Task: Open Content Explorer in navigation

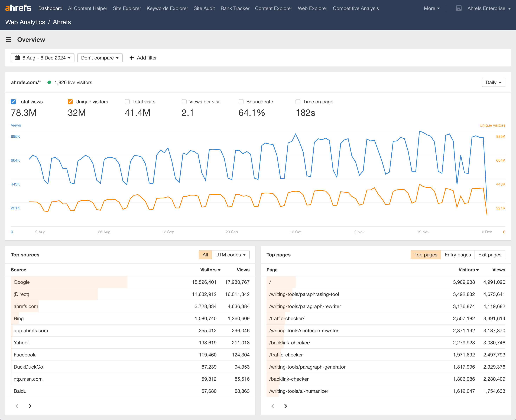Action: pos(274,8)
